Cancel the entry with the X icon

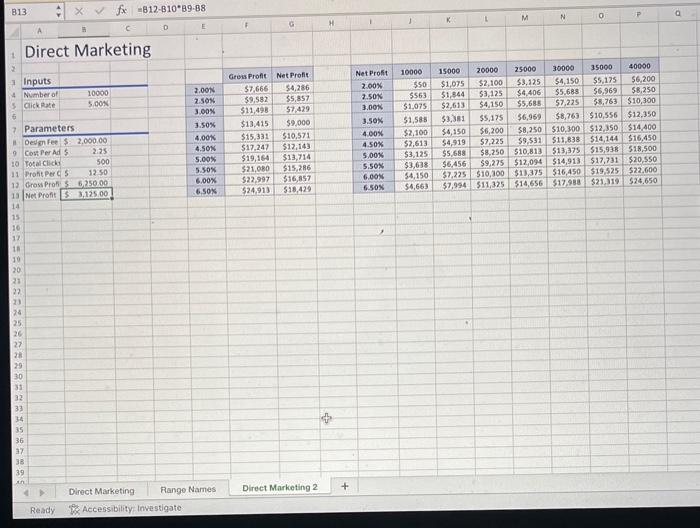[79, 11]
